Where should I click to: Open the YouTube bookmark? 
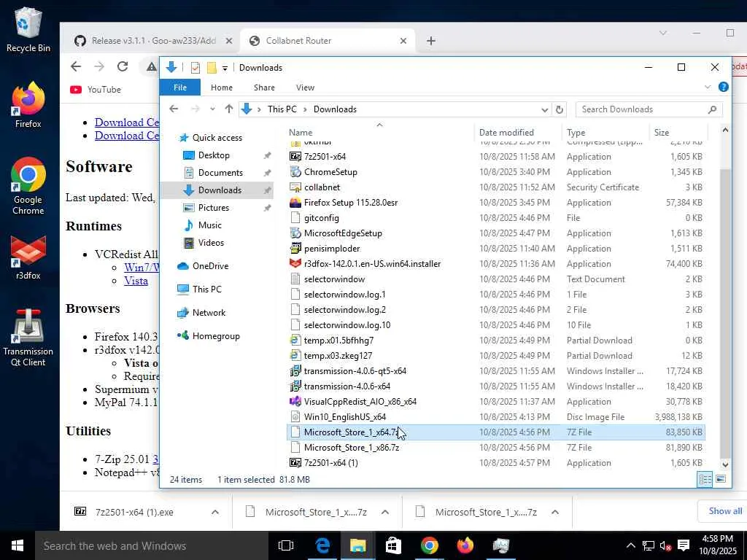96,90
